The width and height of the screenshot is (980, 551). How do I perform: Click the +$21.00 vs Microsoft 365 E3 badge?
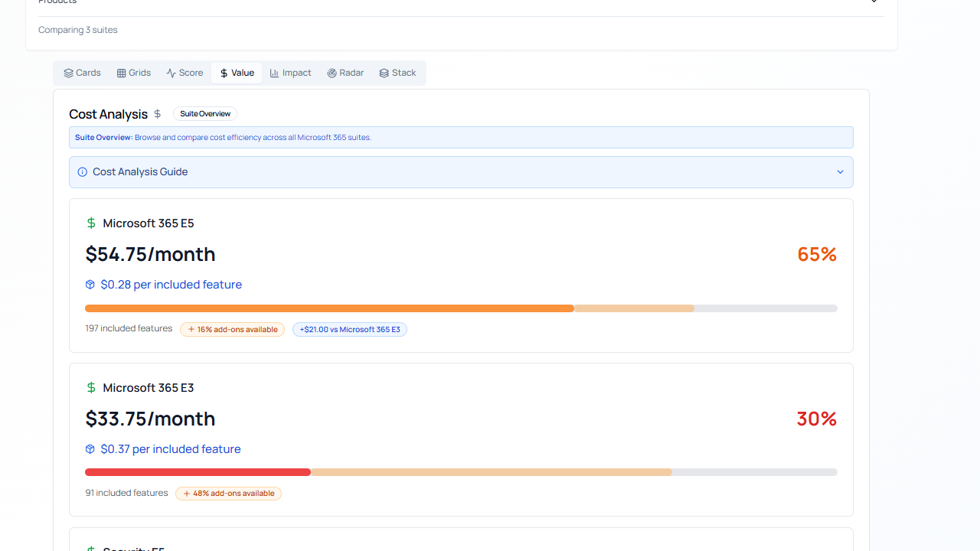point(350,330)
